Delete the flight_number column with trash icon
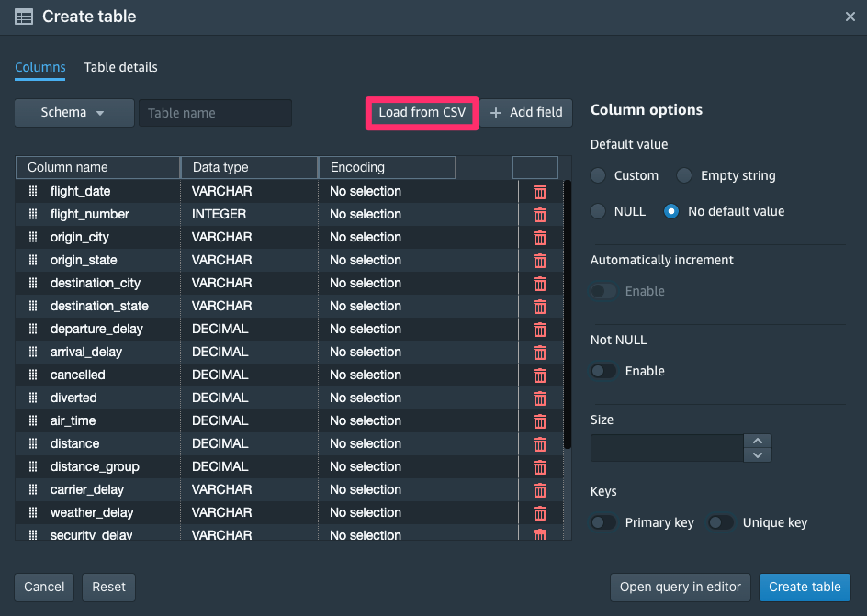Viewport: 867px width, 616px height. coord(540,215)
